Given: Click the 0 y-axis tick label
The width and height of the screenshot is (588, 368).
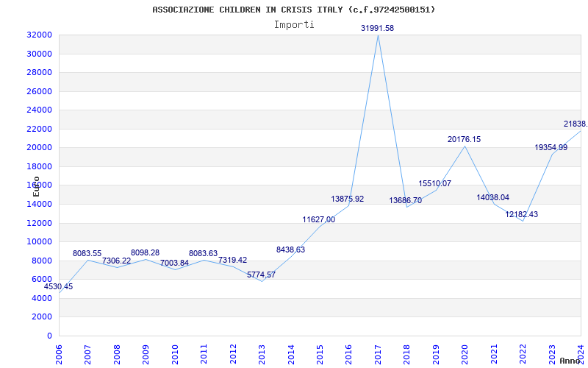Looking at the screenshot, I should click(49, 336).
